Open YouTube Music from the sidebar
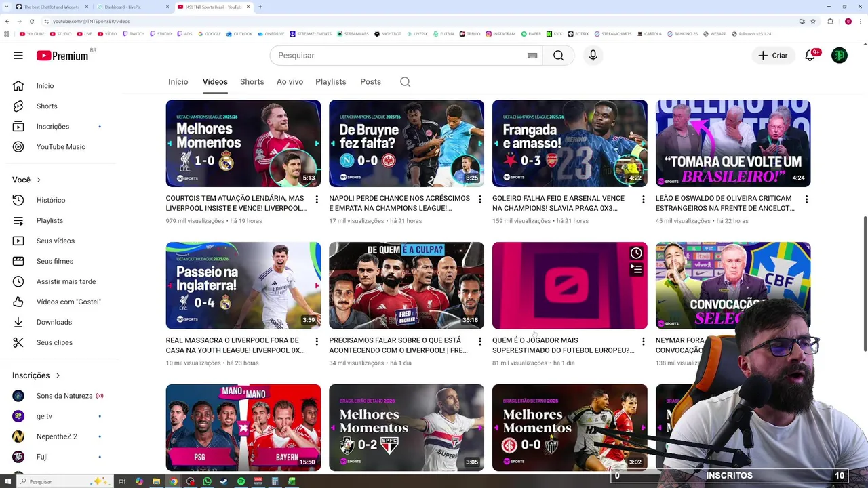The width and height of the screenshot is (868, 488). pyautogui.click(x=60, y=147)
